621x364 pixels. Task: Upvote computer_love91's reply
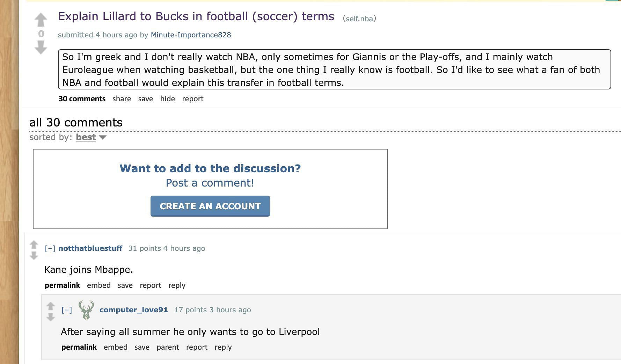click(51, 306)
